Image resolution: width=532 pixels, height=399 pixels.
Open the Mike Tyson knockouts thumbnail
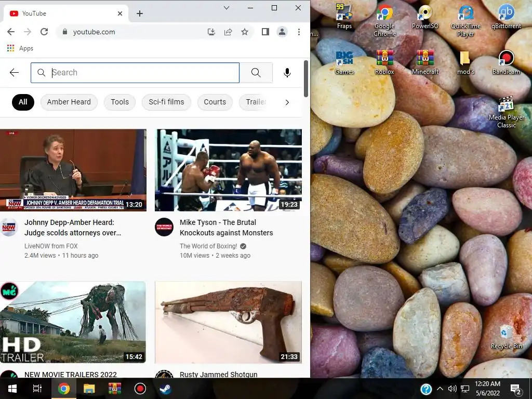tap(229, 170)
